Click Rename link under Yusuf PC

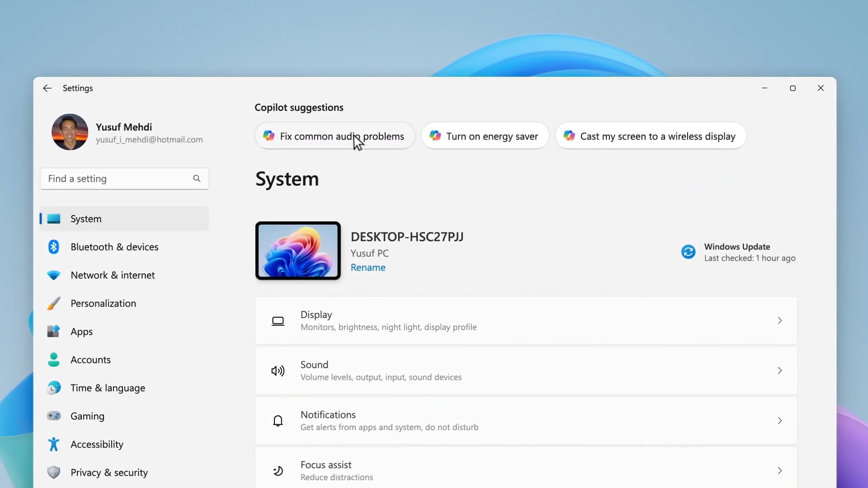[x=368, y=267]
